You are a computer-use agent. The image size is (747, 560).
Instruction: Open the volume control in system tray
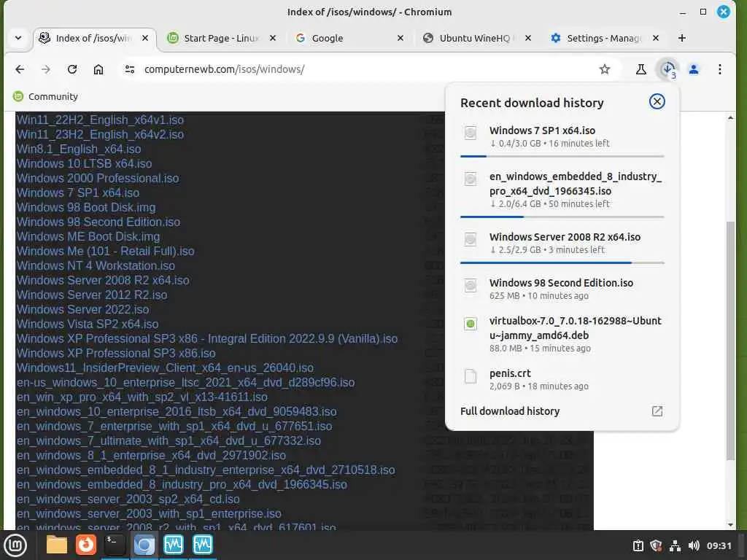click(694, 545)
